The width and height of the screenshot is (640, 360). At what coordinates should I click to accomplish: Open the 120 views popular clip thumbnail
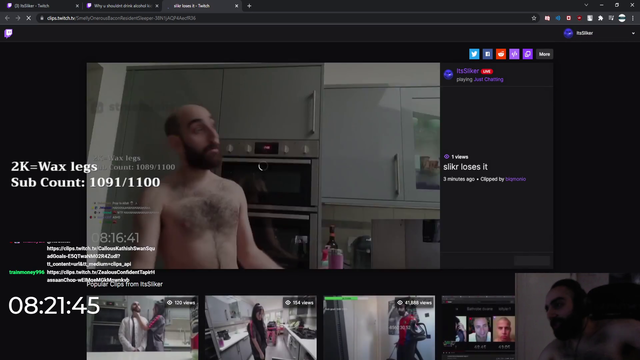tap(142, 328)
